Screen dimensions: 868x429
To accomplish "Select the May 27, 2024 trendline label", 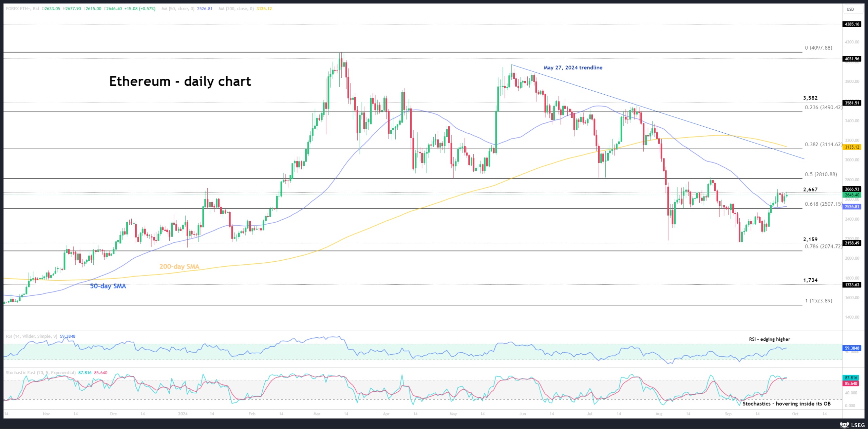I will [x=573, y=68].
